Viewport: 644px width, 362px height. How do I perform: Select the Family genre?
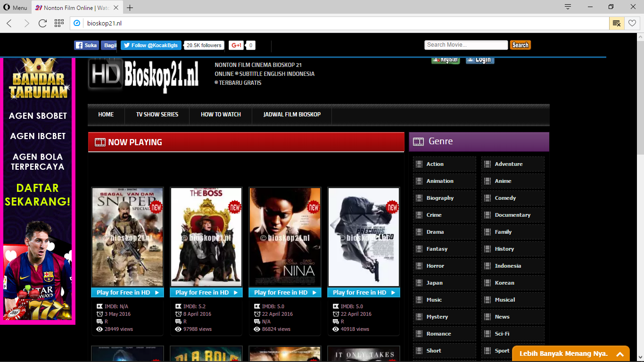[x=513, y=232]
